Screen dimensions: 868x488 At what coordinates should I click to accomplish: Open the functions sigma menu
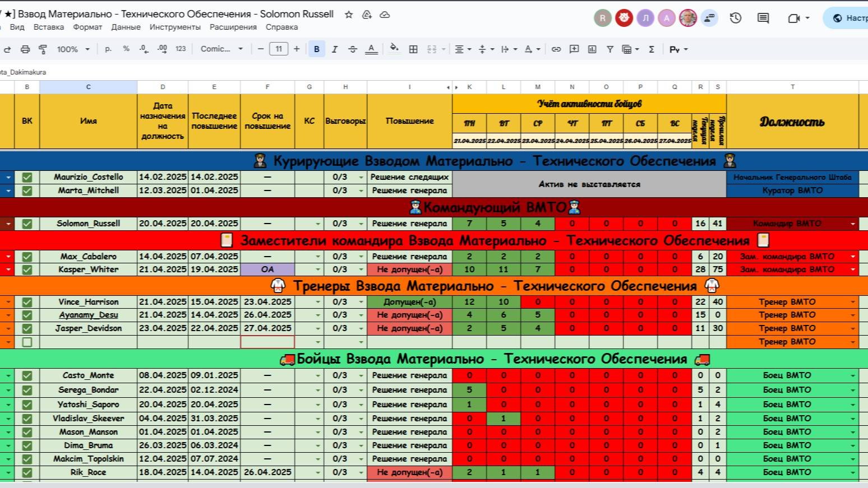(652, 49)
